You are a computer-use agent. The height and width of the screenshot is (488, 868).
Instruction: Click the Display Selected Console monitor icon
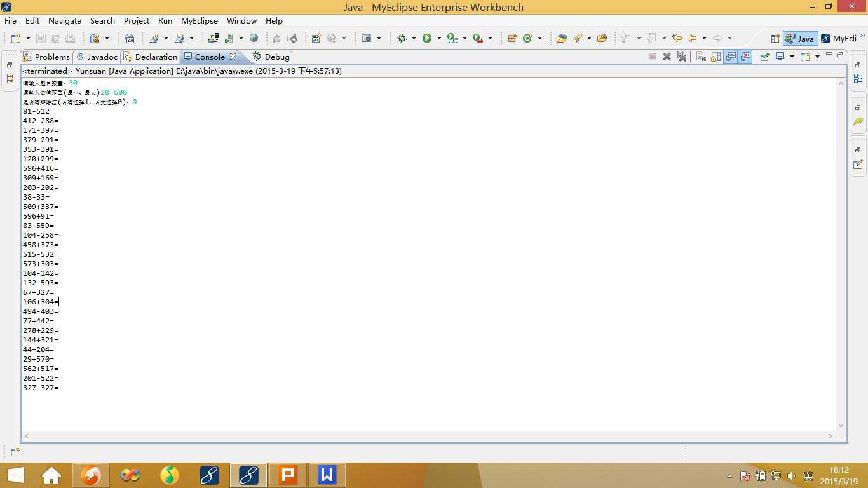pyautogui.click(x=780, y=57)
